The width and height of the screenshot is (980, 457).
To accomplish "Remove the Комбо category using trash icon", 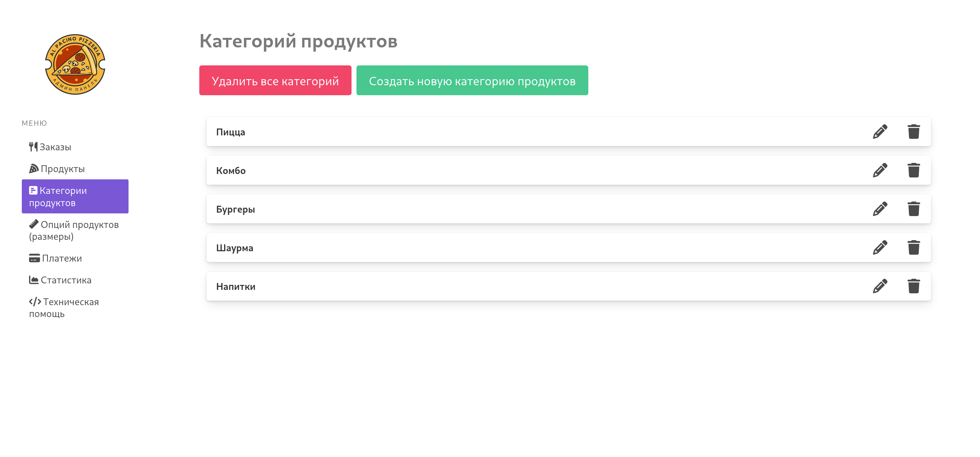I will pyautogui.click(x=914, y=170).
